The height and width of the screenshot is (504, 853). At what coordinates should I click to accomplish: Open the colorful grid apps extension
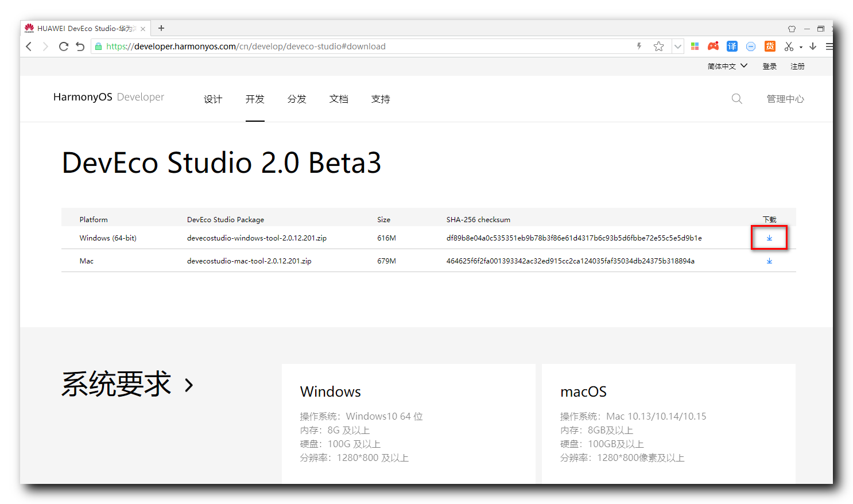(695, 46)
